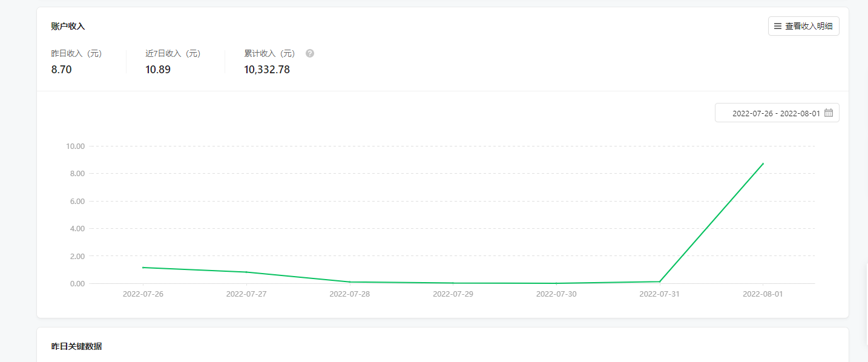
Task: Click the list icon beside 查看收入明细
Action: coord(778,26)
